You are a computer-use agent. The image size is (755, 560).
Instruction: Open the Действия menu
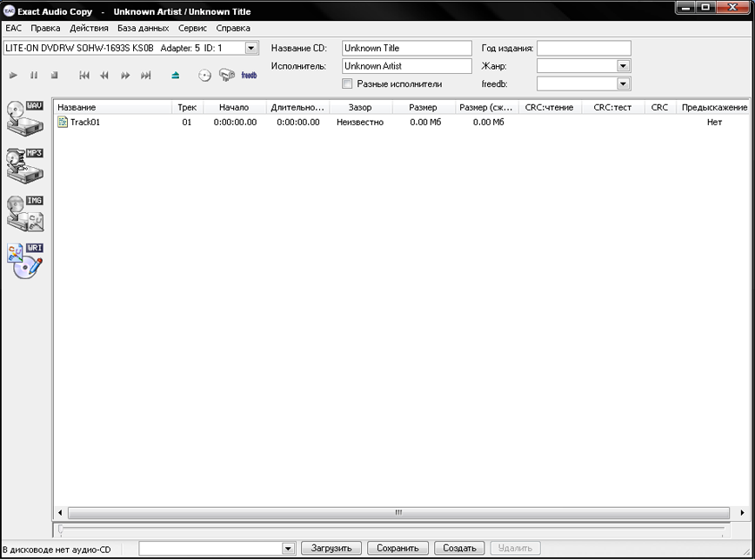tap(89, 28)
